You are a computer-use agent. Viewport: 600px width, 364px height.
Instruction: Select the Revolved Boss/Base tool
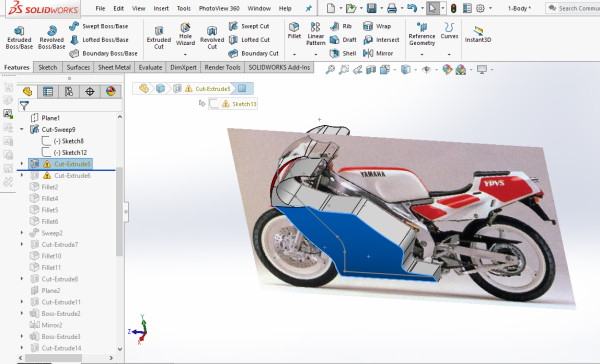(51, 37)
